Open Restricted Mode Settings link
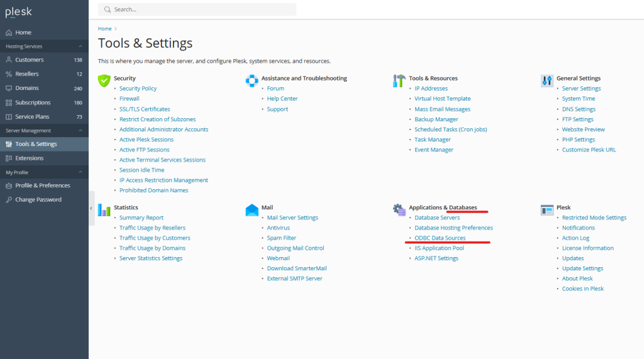The height and width of the screenshot is (359, 644). point(594,218)
